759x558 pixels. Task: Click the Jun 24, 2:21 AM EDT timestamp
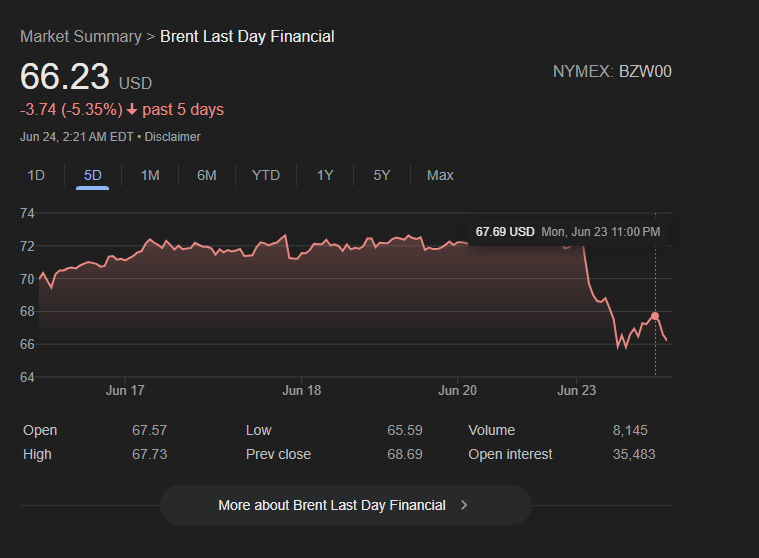pos(76,137)
